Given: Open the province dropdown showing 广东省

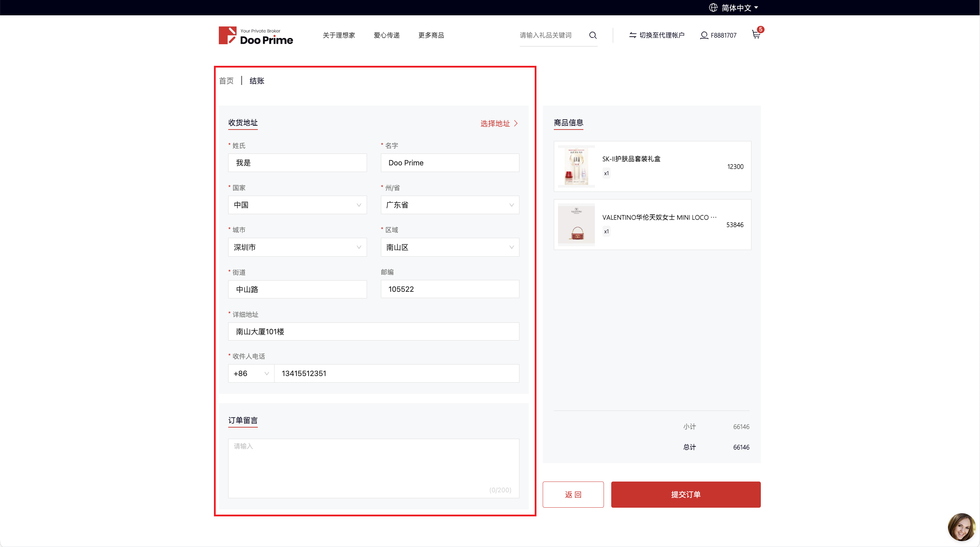Looking at the screenshot, I should tap(450, 205).
